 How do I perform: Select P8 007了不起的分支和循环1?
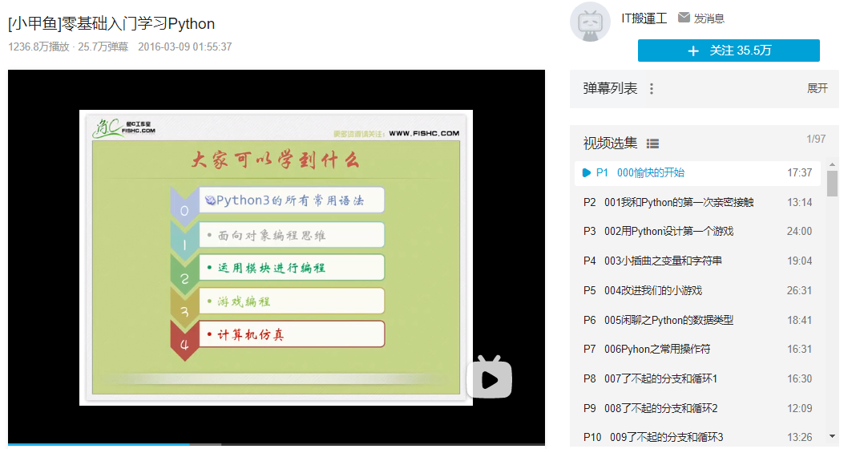[697, 378]
